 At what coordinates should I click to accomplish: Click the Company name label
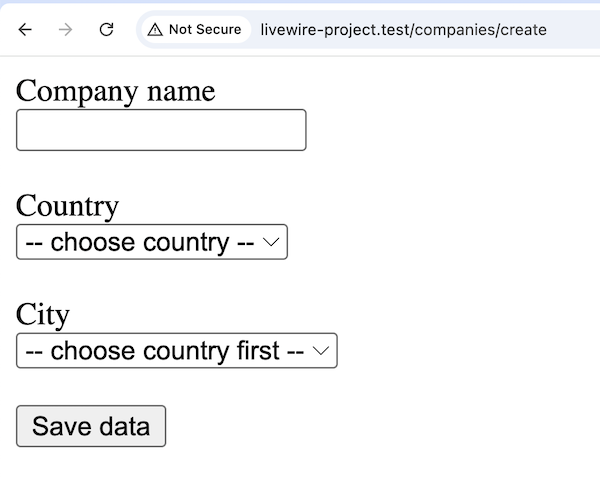116,91
